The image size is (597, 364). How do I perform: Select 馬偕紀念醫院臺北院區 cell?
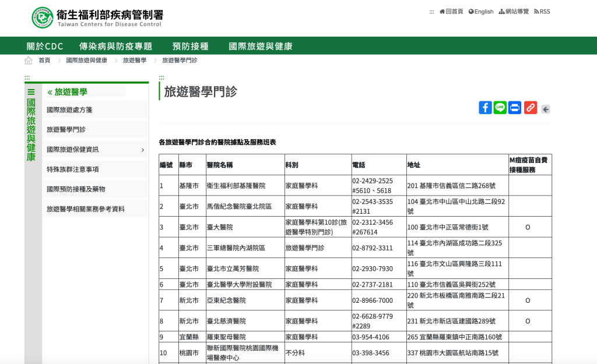coord(245,206)
